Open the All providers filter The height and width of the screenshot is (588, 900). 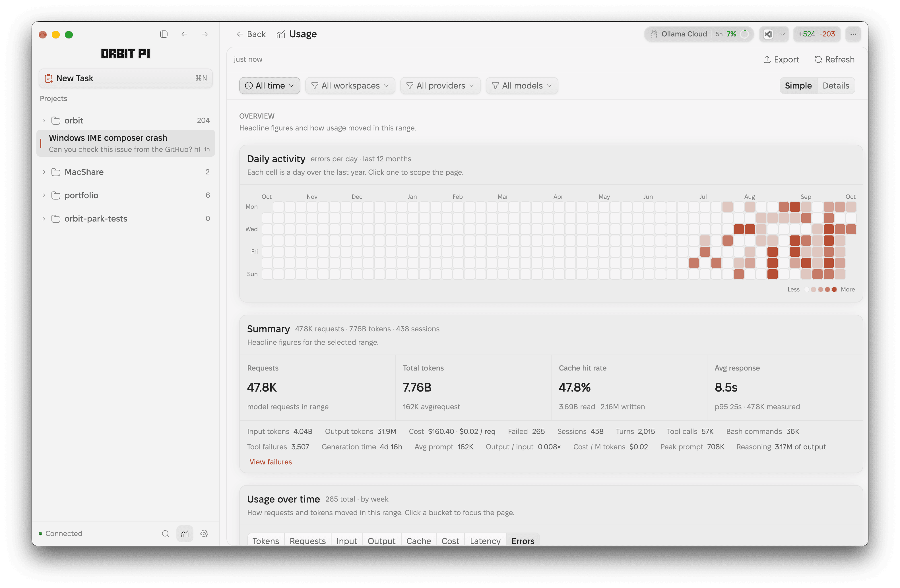coord(441,85)
